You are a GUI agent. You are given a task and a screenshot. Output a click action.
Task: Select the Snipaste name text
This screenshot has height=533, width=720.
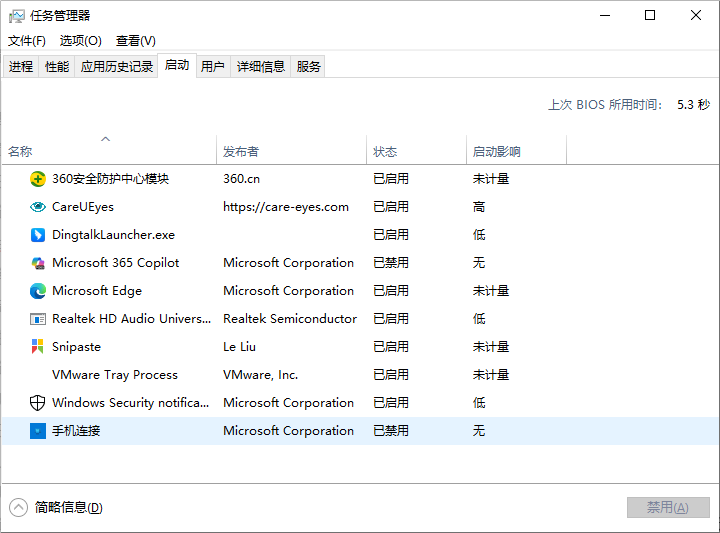pos(76,347)
